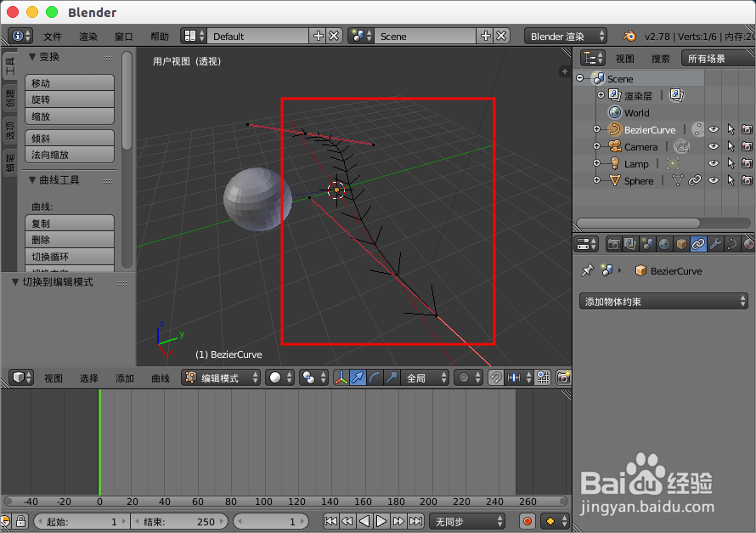Open the 全局 transform orientation dropdown
756x533 pixels.
coord(426,377)
